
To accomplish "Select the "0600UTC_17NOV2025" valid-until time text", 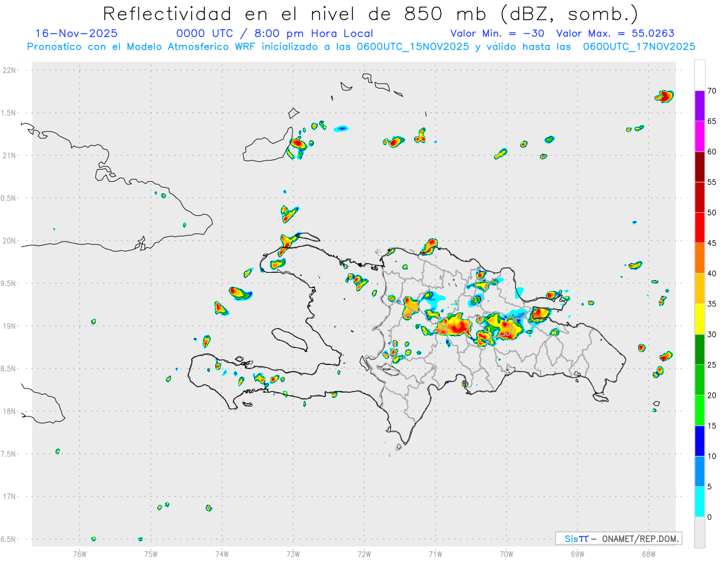I will coord(639,47).
